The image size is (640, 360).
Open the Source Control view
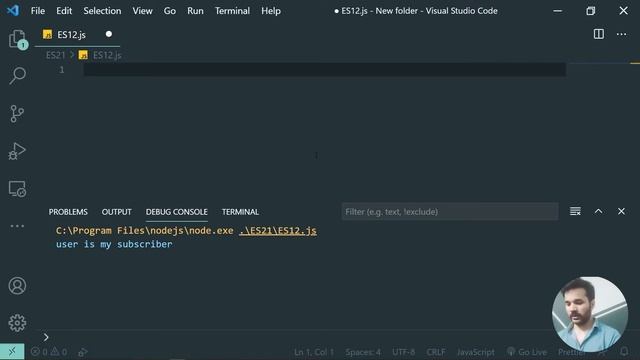coord(17,113)
